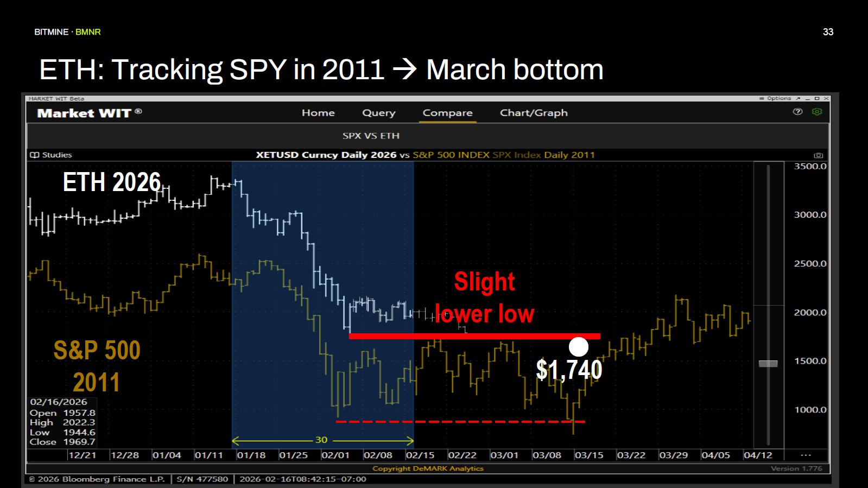Select the Compare tab
Viewport: 868px width, 488px height.
click(x=447, y=113)
